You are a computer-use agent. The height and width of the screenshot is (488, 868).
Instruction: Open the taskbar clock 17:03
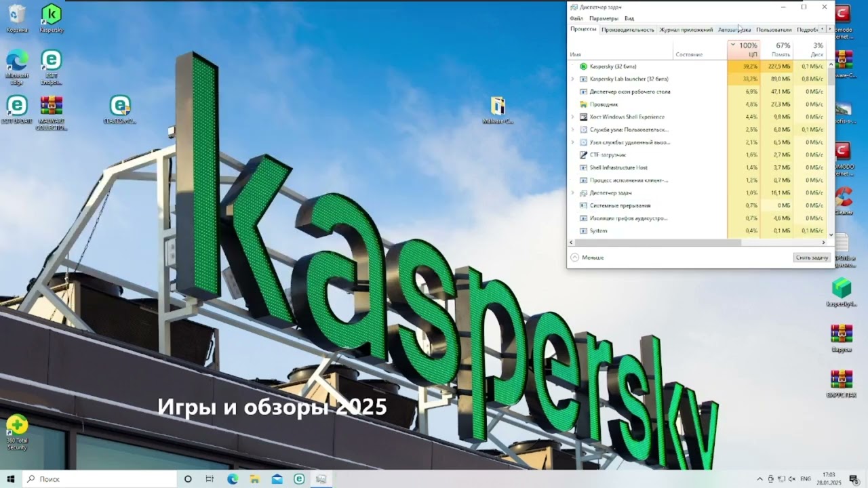(830, 479)
